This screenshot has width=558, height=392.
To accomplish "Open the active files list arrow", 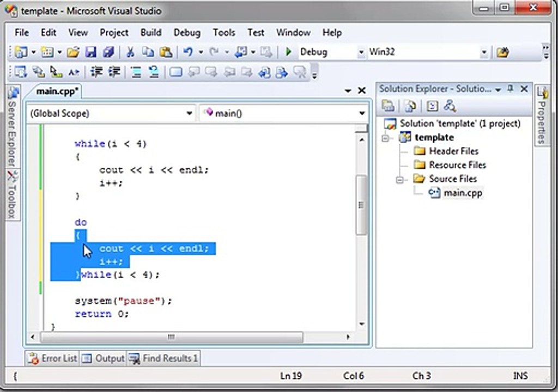I will click(348, 91).
